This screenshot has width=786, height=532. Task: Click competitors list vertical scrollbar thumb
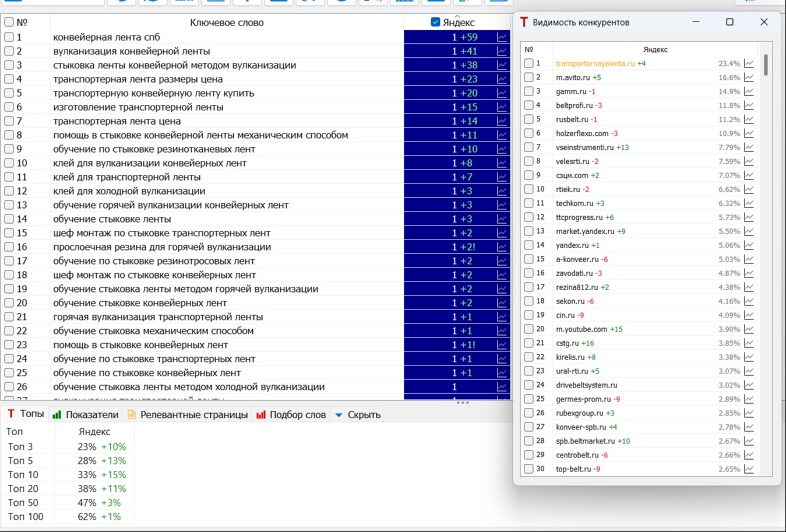pyautogui.click(x=765, y=65)
